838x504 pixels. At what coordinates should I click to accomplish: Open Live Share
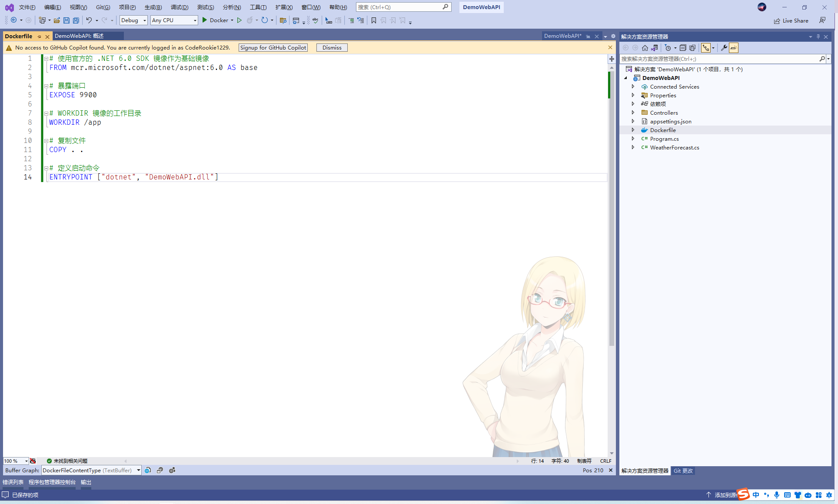(791, 21)
